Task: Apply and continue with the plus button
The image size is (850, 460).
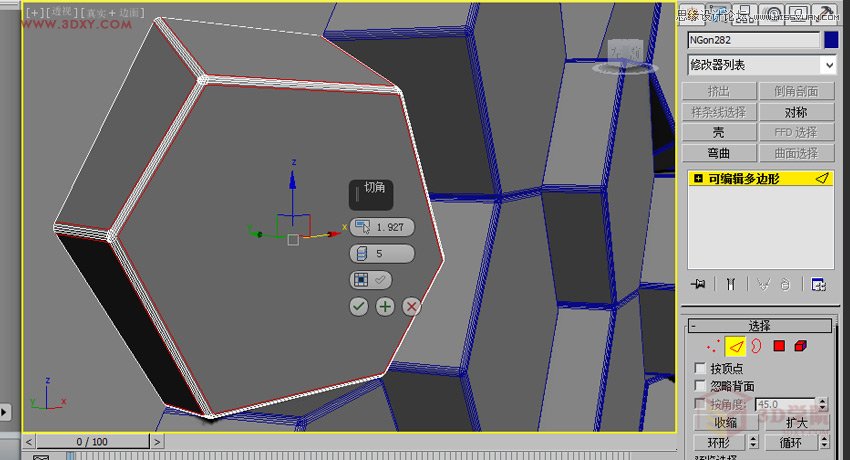Action: pyautogui.click(x=385, y=307)
